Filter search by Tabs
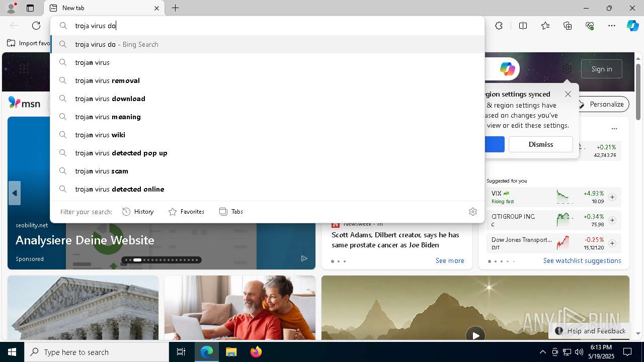The image size is (644, 362). tap(231, 212)
